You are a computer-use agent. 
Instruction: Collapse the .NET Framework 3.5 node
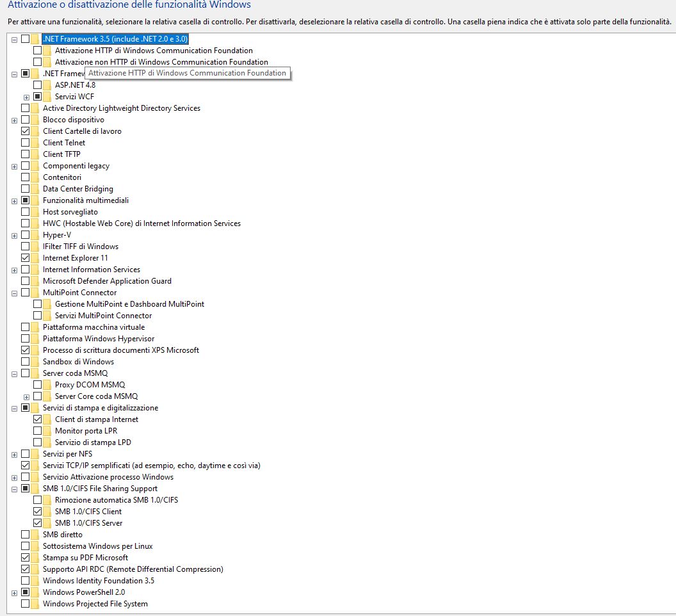coord(14,40)
